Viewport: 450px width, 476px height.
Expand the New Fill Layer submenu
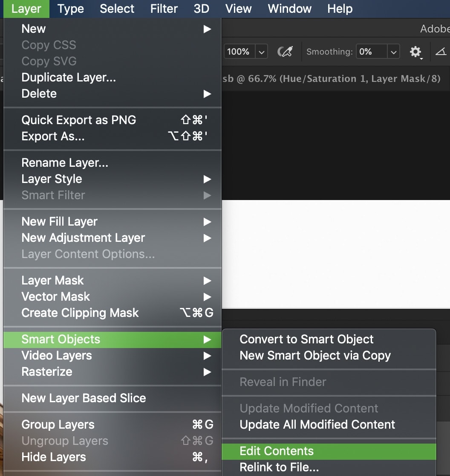[112, 222]
